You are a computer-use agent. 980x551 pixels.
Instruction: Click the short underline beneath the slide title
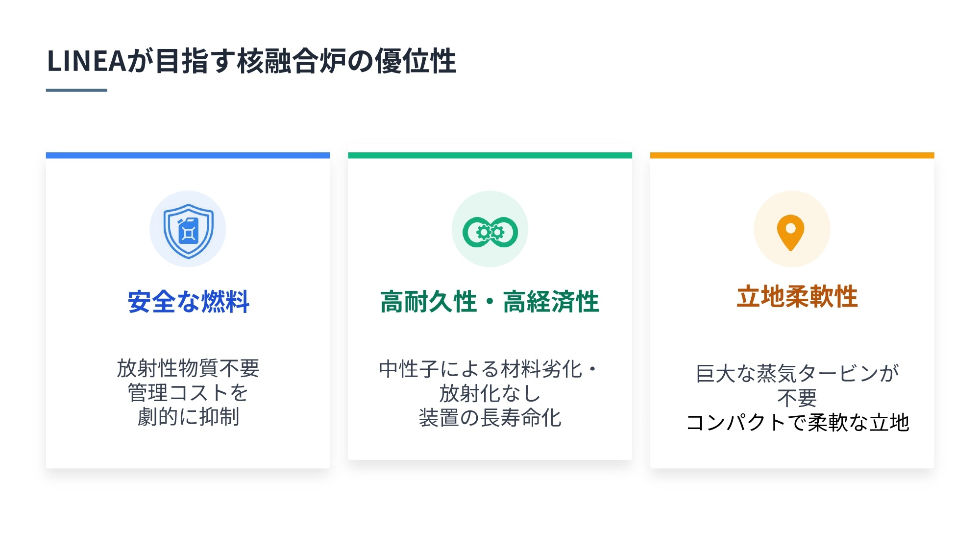(76, 90)
